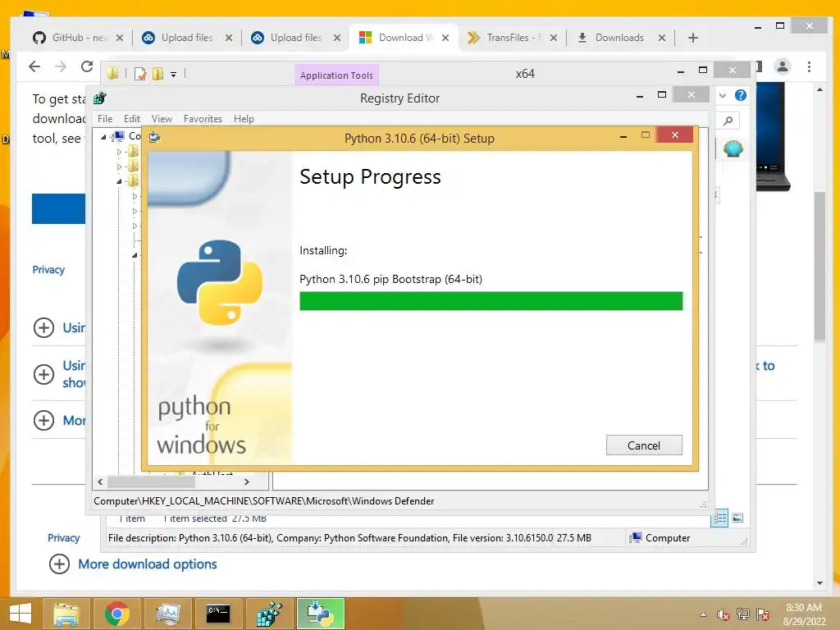Open the Privacy link at page bottom

[64, 538]
